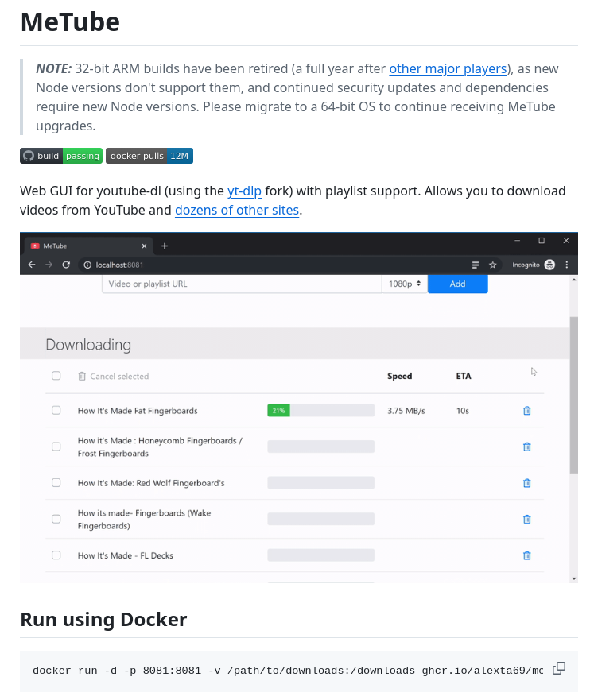The width and height of the screenshot is (594, 700).
Task: Delete the FL Decks download
Action: tap(527, 556)
